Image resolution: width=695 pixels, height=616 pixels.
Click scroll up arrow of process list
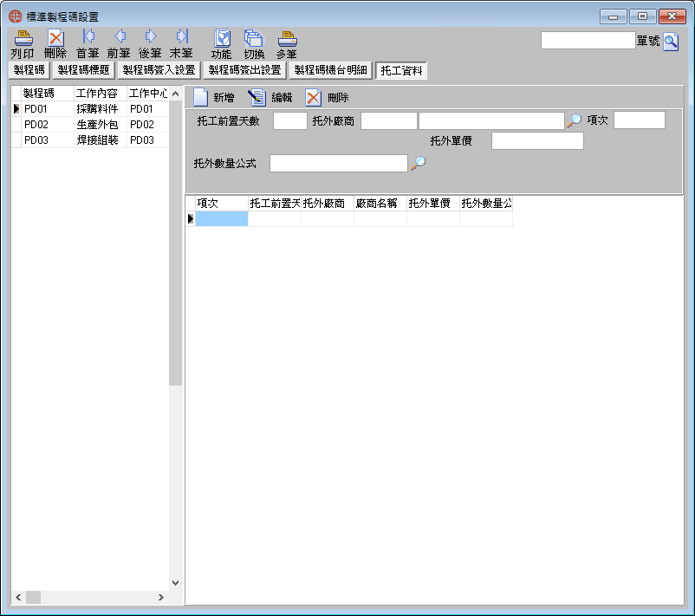point(176,94)
